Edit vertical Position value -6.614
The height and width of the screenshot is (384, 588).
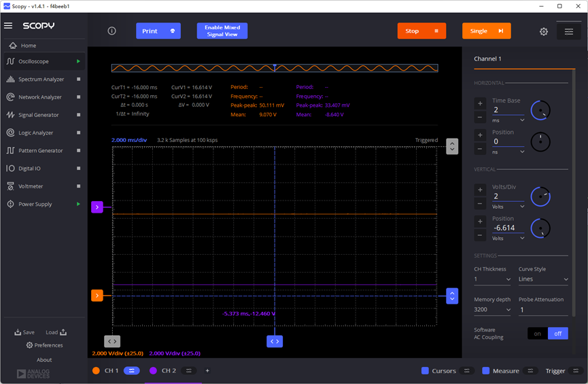coord(508,228)
